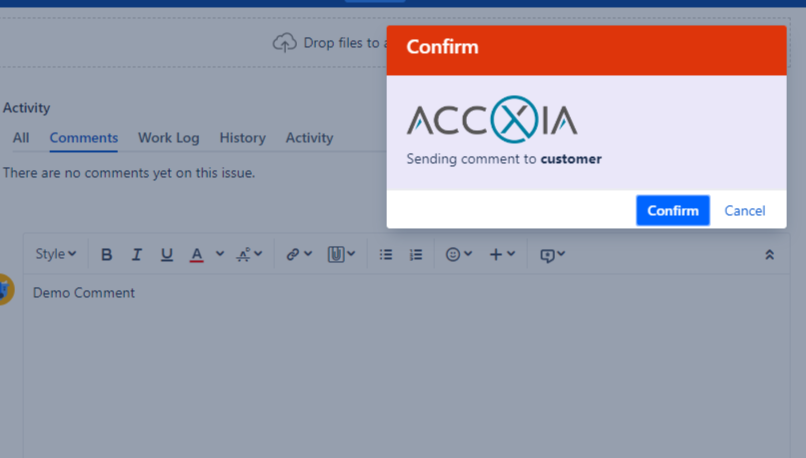Open more text formatting menu

click(x=249, y=254)
